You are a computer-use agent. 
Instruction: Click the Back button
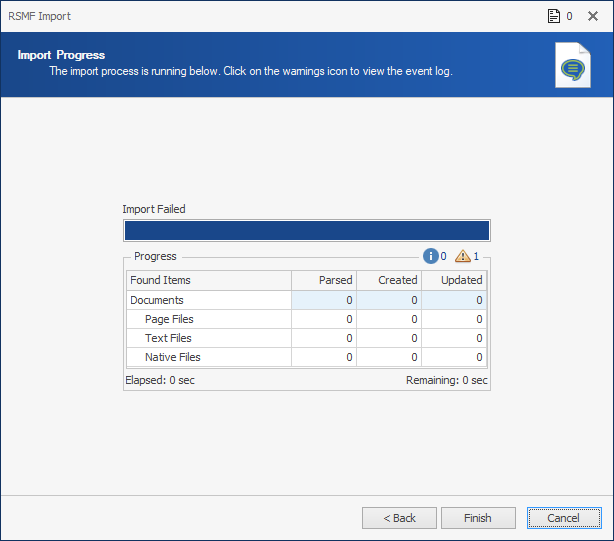(x=399, y=518)
